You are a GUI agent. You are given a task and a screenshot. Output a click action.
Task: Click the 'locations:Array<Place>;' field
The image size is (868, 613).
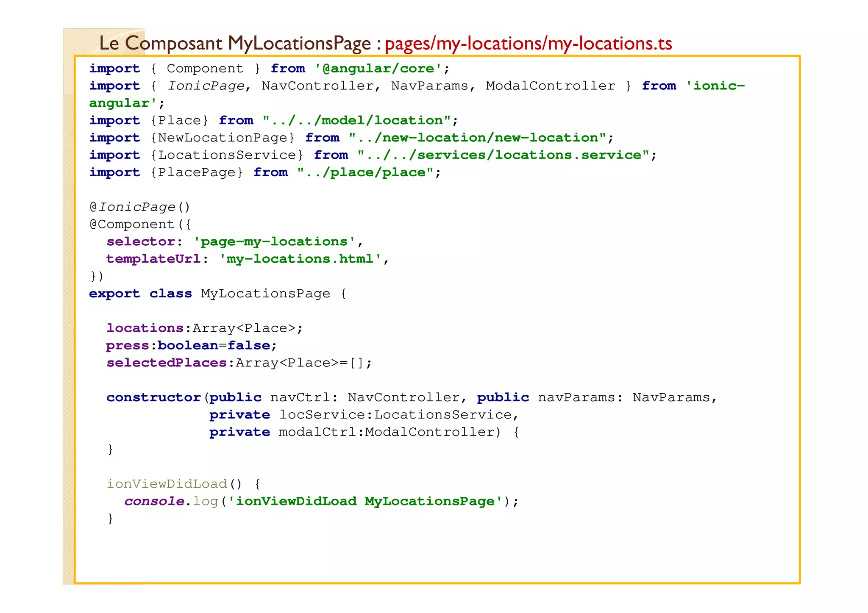(205, 328)
